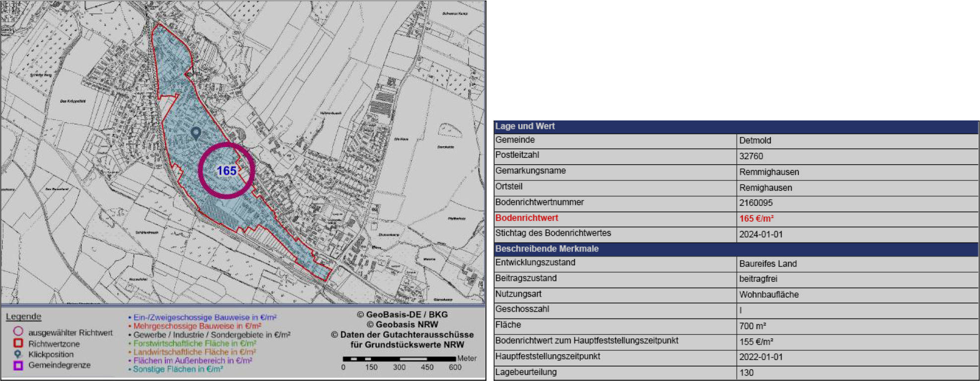The image size is (980, 381).
Task: Click the Ortsteil value 'Remighausen'
Action: [x=766, y=188]
